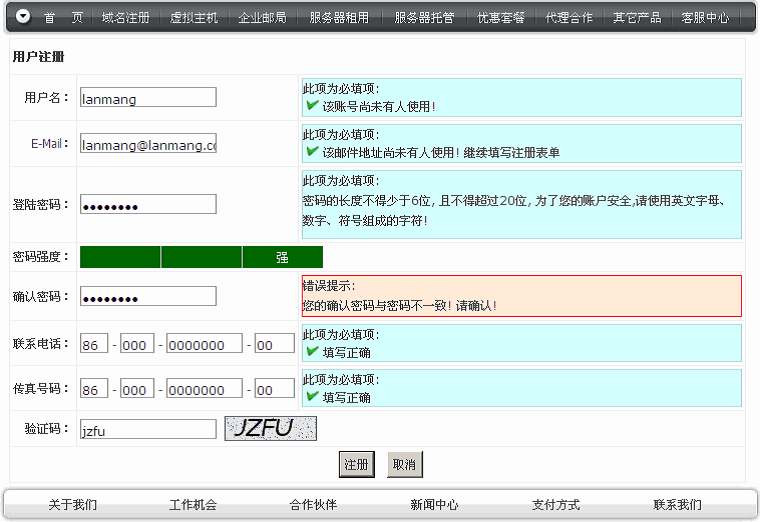Image resolution: width=760 pixels, height=522 pixels.
Task: Click the 联系电话 area code field 000
Action: [x=137, y=344]
